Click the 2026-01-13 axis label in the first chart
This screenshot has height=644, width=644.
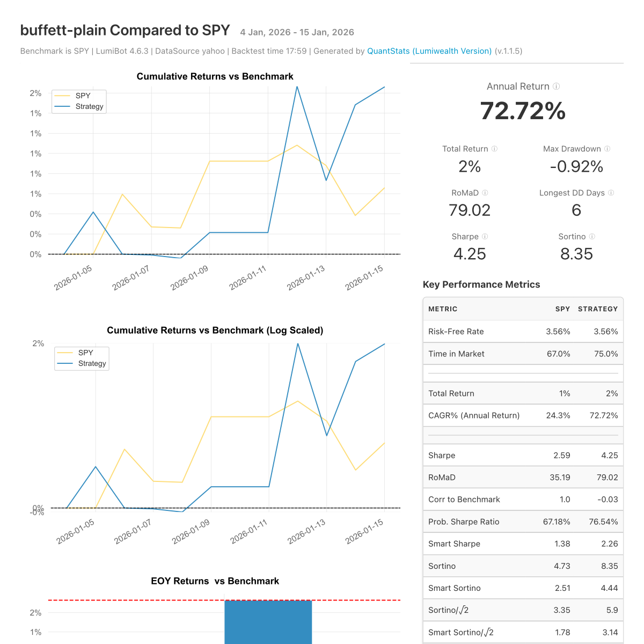pos(306,278)
